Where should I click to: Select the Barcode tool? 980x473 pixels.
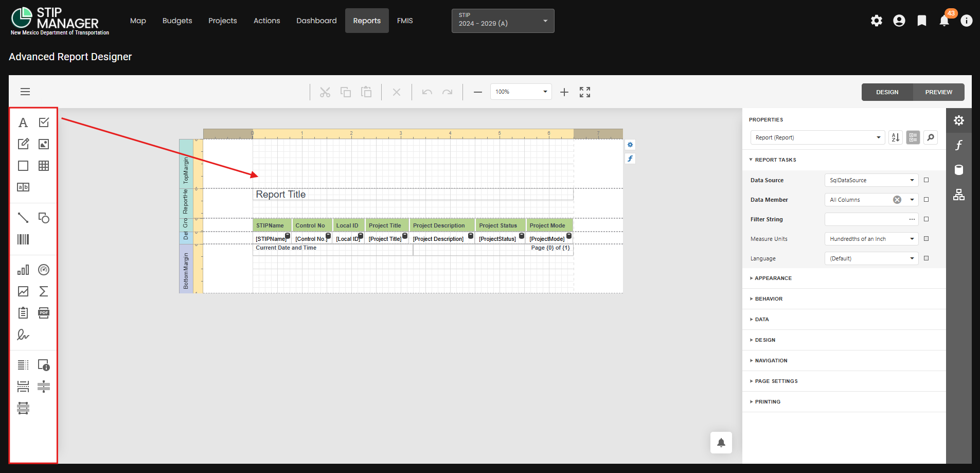(23, 239)
